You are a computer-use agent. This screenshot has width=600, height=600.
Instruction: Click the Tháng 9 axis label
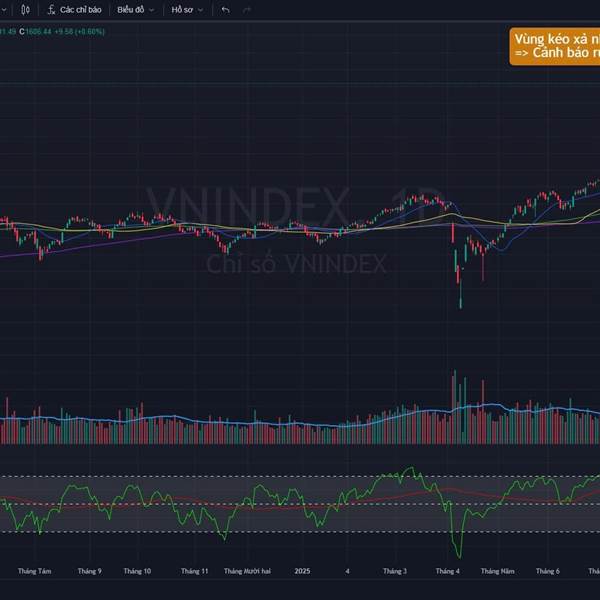click(90, 571)
